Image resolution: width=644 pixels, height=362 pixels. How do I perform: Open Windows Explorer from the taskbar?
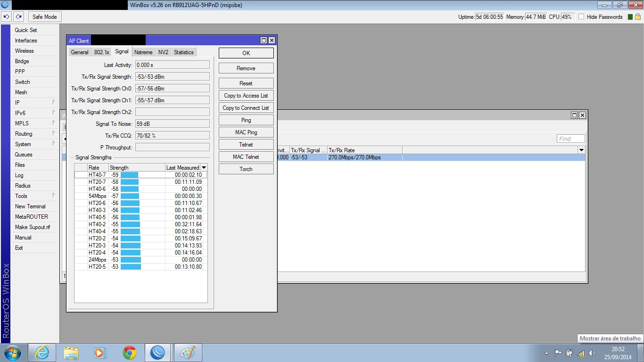coord(71,353)
